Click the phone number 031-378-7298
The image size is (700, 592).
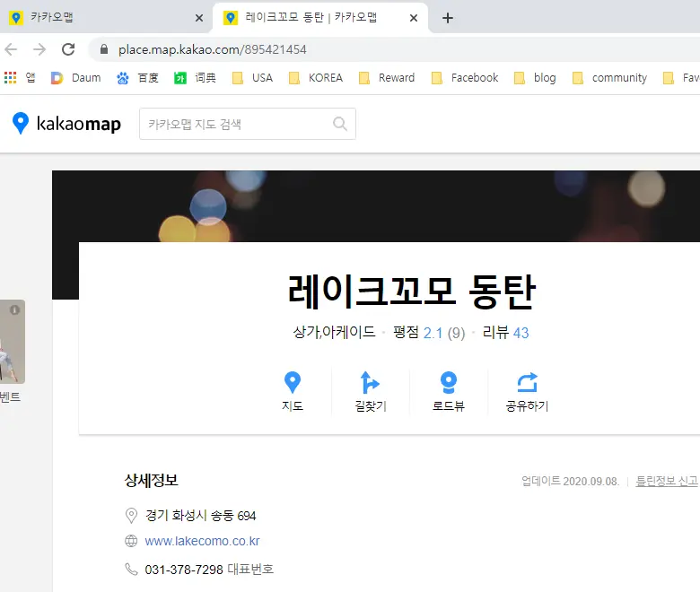coord(184,570)
